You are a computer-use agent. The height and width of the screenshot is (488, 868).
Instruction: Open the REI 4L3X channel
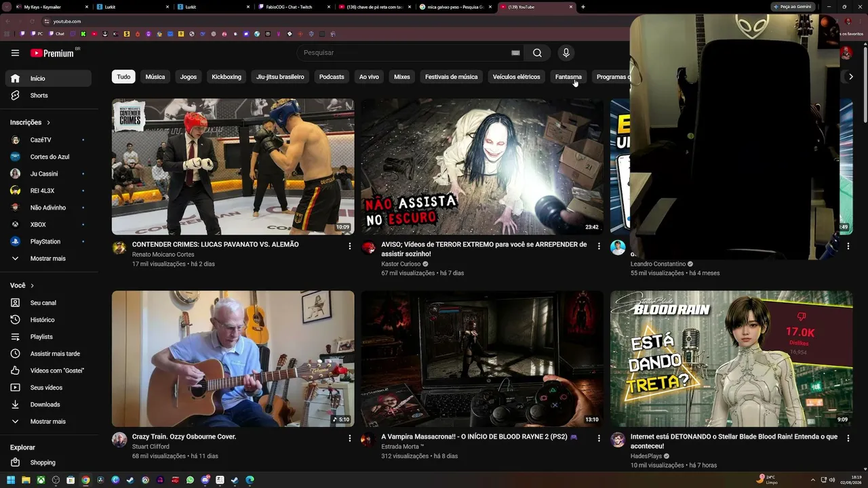tap(48, 190)
